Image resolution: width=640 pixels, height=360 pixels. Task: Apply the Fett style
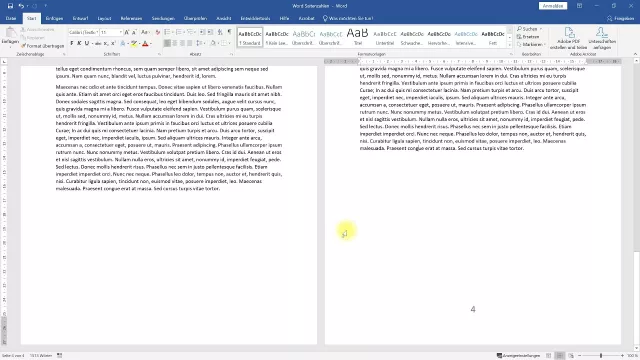coord(493,37)
